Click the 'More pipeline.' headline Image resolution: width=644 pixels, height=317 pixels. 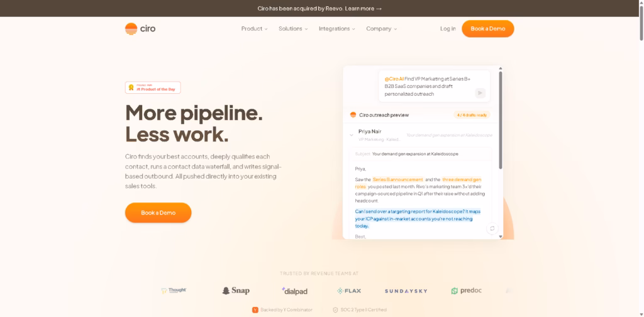coord(194,112)
